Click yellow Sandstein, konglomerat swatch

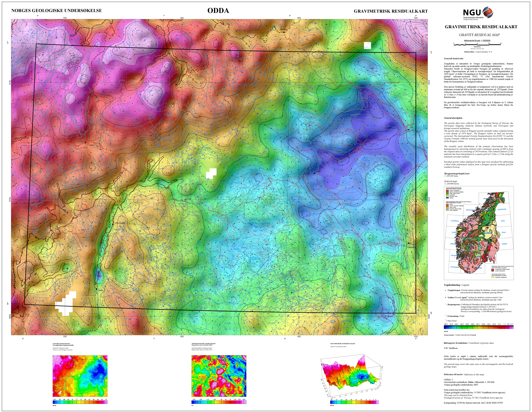click(x=493, y=277)
